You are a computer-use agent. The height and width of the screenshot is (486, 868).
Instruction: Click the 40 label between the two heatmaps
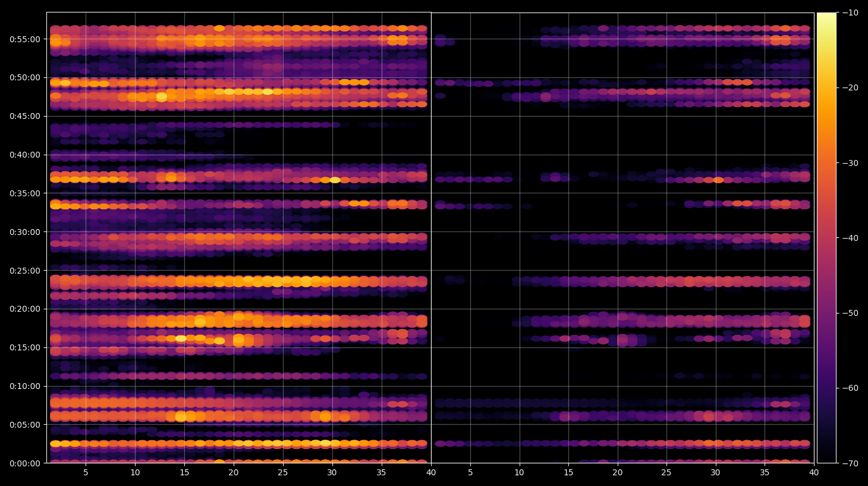tap(431, 473)
